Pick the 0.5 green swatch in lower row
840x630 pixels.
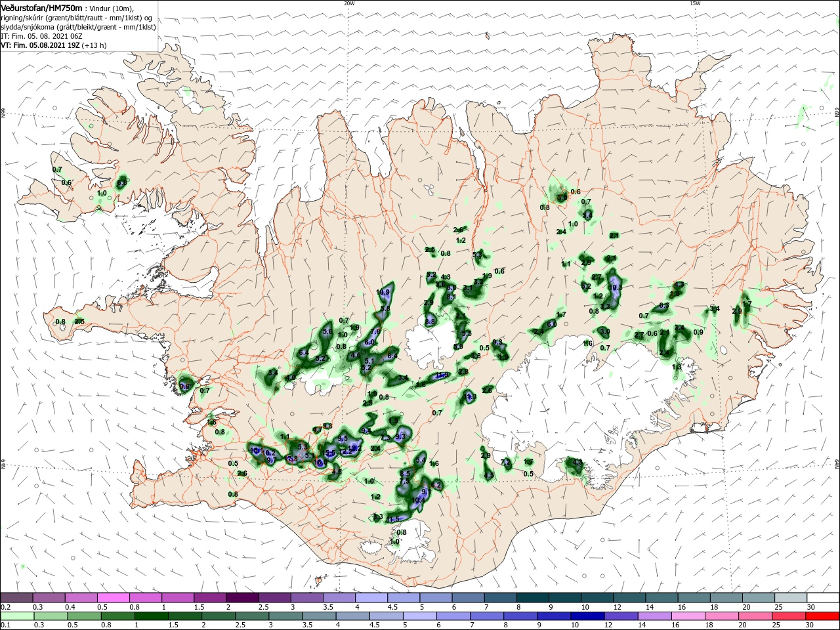[83, 616]
